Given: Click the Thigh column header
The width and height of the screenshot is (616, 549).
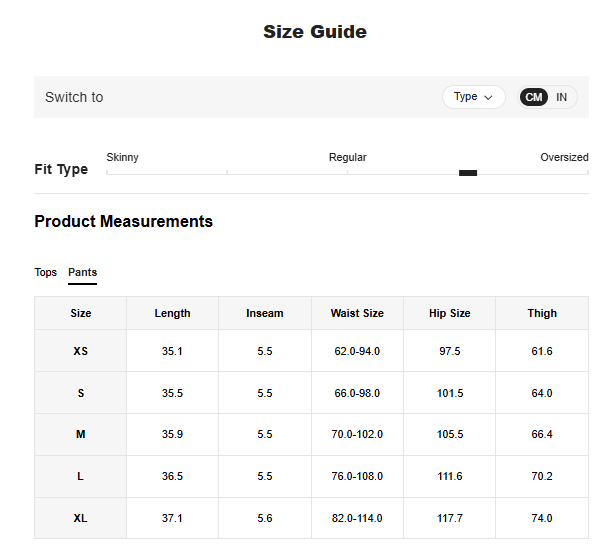Looking at the screenshot, I should [x=542, y=313].
